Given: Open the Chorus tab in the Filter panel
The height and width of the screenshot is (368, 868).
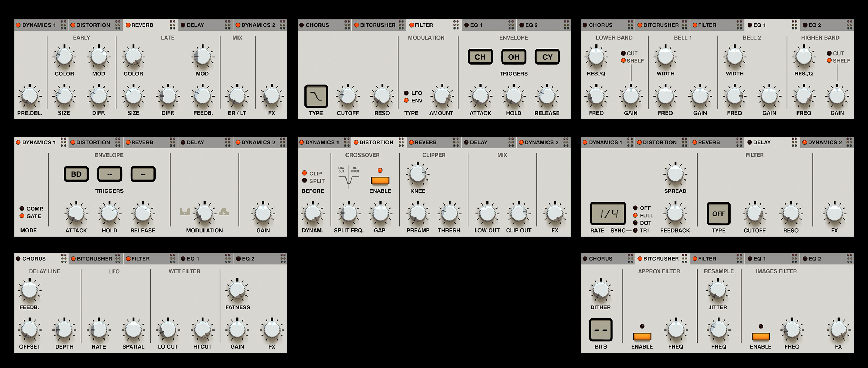Looking at the screenshot, I should coord(324,25).
